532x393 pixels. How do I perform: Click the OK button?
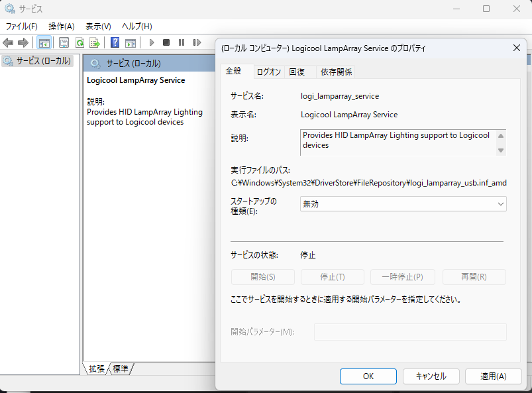(368, 376)
